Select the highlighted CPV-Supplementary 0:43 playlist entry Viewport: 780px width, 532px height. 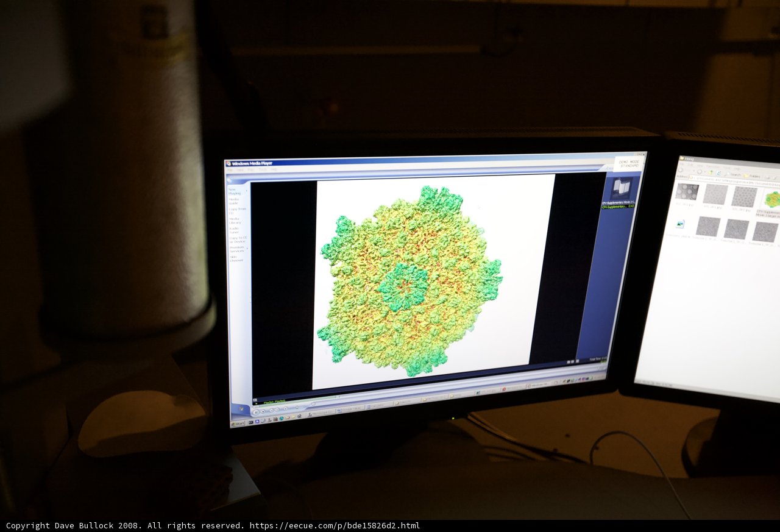tap(619, 207)
